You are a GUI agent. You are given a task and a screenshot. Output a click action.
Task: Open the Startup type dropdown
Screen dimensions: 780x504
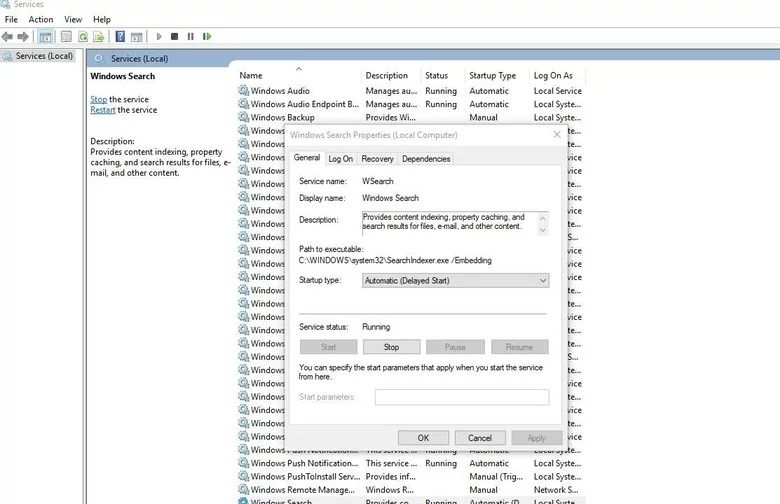455,281
